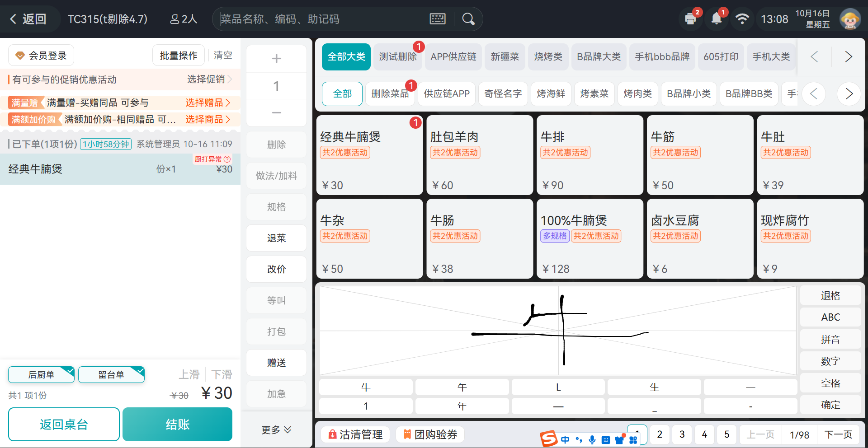
Task: Click the 厨打异常 help icon
Action: click(x=227, y=159)
